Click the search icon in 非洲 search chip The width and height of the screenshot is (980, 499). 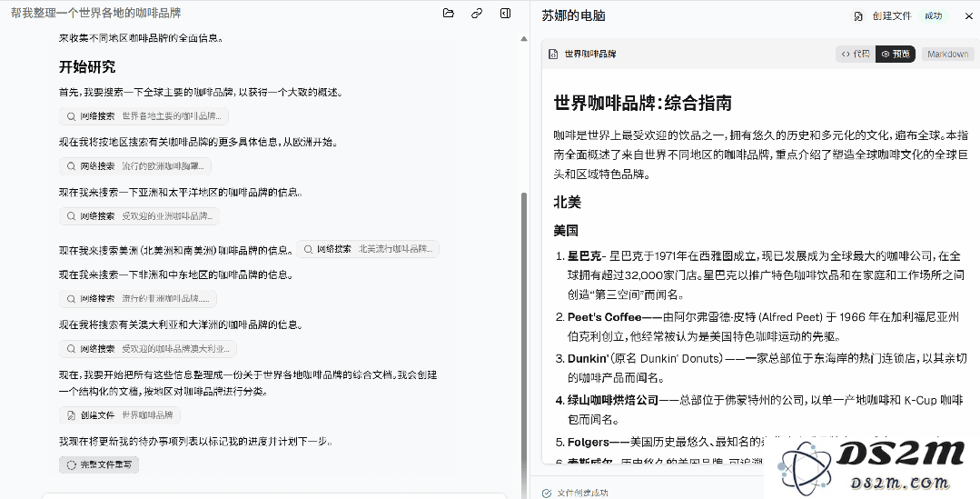pyautogui.click(x=71, y=299)
